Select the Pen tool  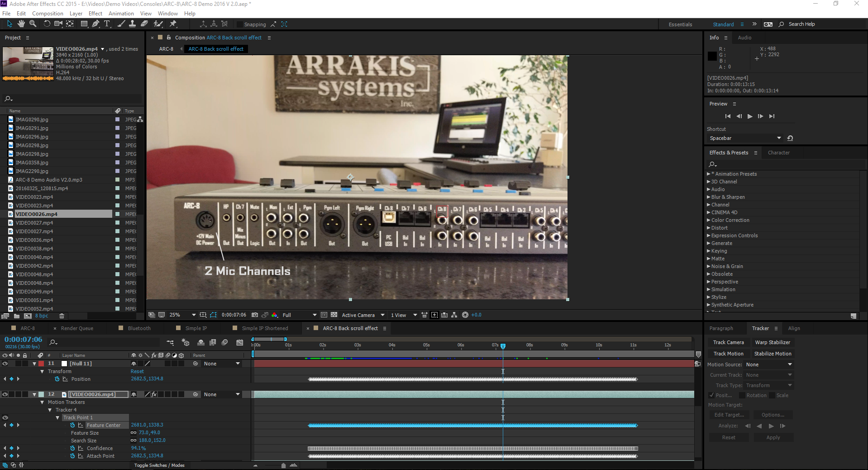coord(95,24)
